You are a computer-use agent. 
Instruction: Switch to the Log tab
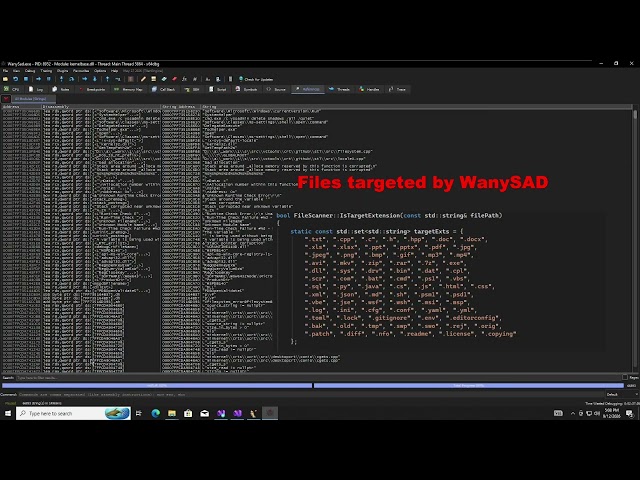tap(36, 89)
